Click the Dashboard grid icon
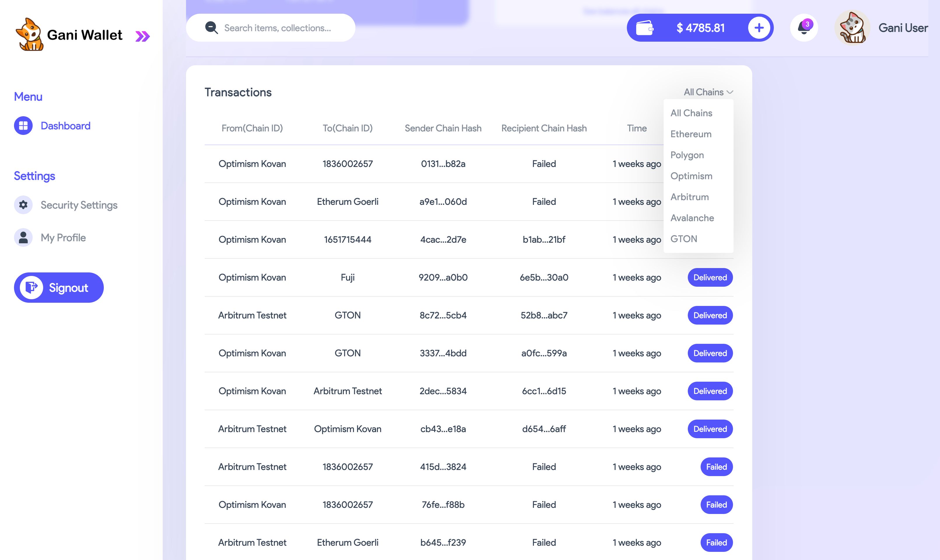Viewport: 940px width, 560px height. [23, 125]
